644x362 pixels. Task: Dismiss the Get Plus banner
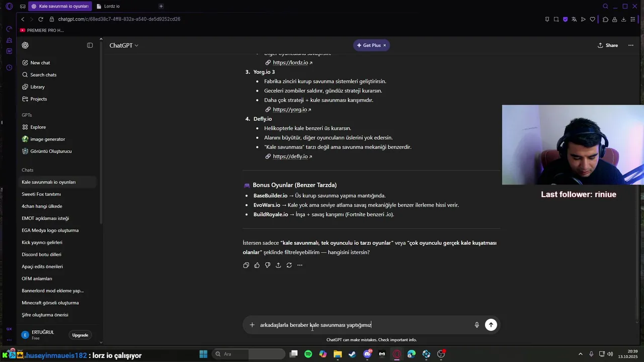click(385, 45)
